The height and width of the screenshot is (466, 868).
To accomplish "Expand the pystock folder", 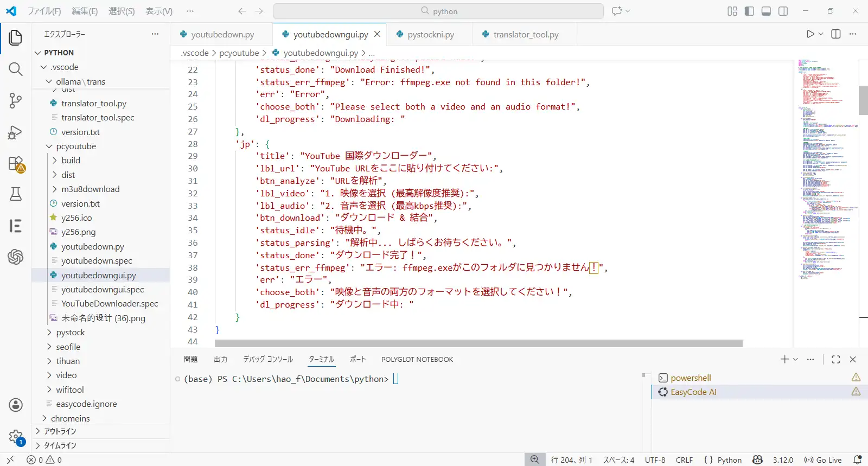I will coord(71,332).
